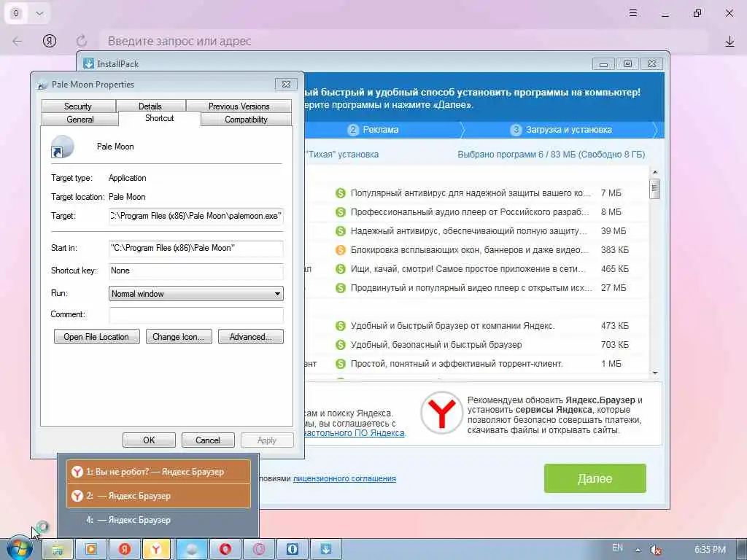Select the Реклама step in InstallPack

pyautogui.click(x=373, y=130)
